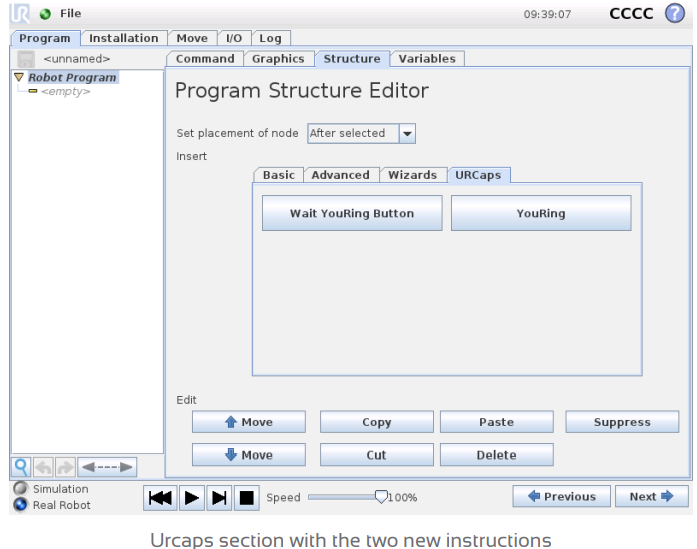Click the Copy button

377,422
